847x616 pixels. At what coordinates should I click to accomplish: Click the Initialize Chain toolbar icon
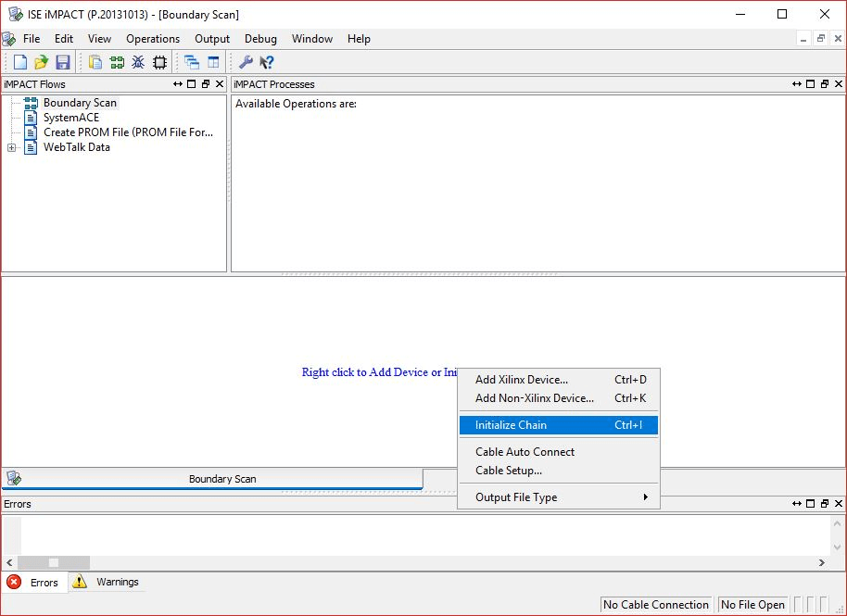tap(117, 62)
